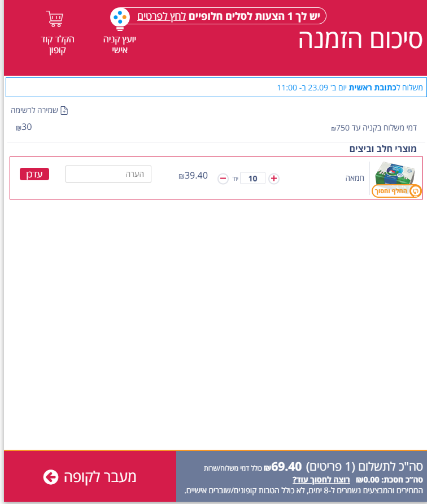The width and height of the screenshot is (427, 504).
Task: Decrease butter quantity with minus button
Action: (223, 179)
